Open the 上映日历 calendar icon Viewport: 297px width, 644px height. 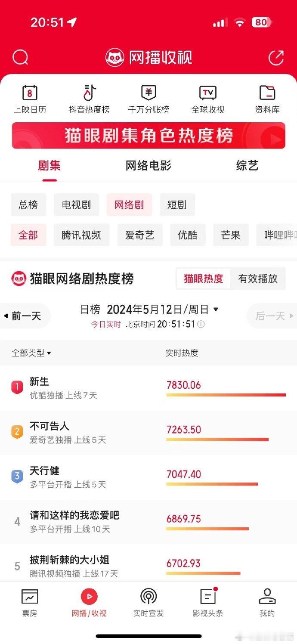[30, 93]
